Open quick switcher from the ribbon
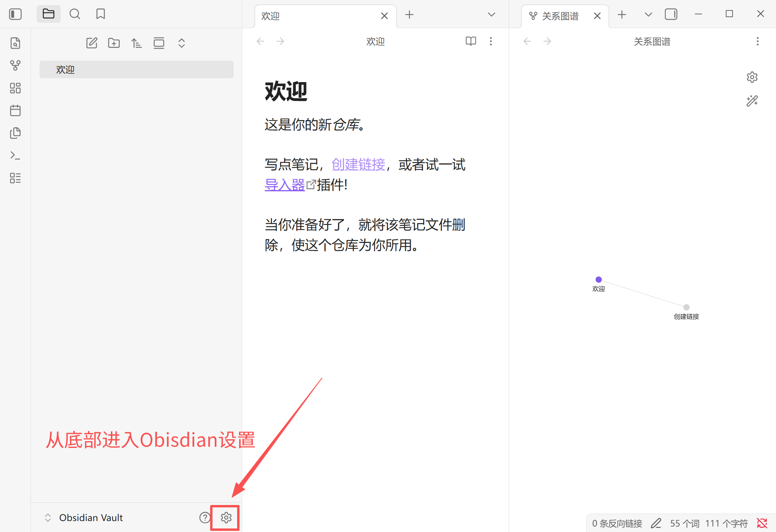The height and width of the screenshot is (532, 776). click(x=15, y=43)
